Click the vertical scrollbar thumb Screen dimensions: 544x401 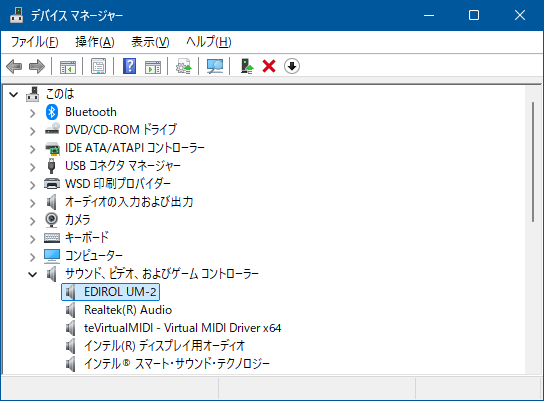pos(533,162)
